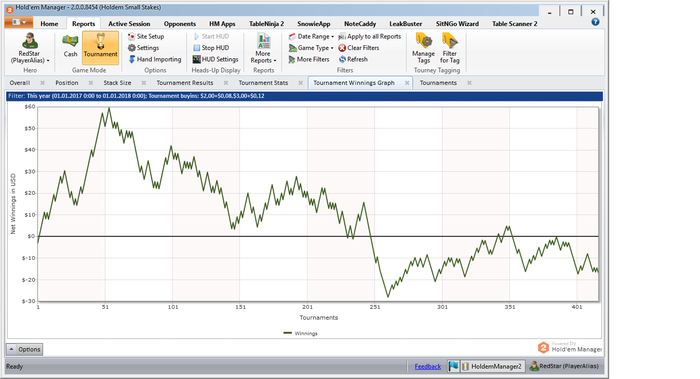Click the Filter for Tag icon
Image resolution: width=700 pixels, height=379 pixels.
pyautogui.click(x=450, y=48)
